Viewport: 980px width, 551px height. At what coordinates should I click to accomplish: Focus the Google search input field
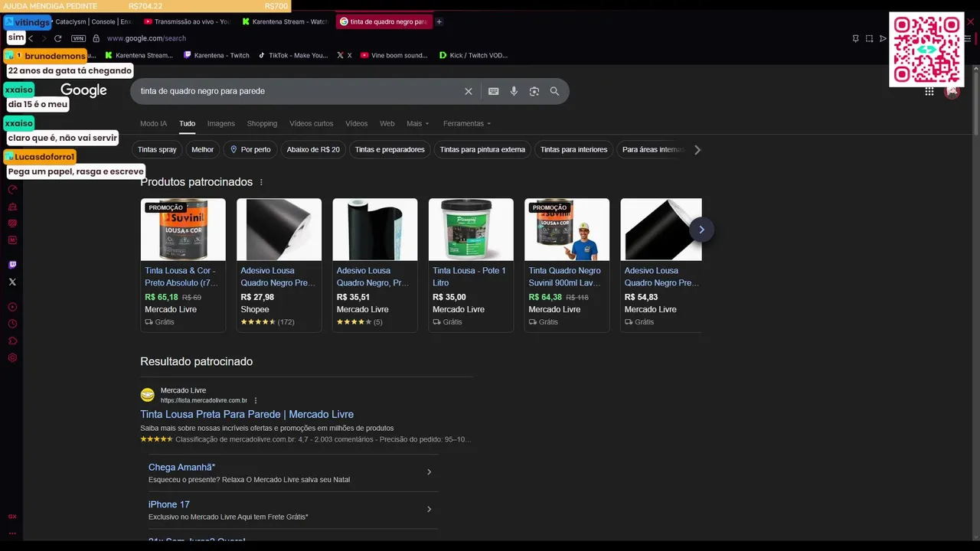(x=299, y=91)
